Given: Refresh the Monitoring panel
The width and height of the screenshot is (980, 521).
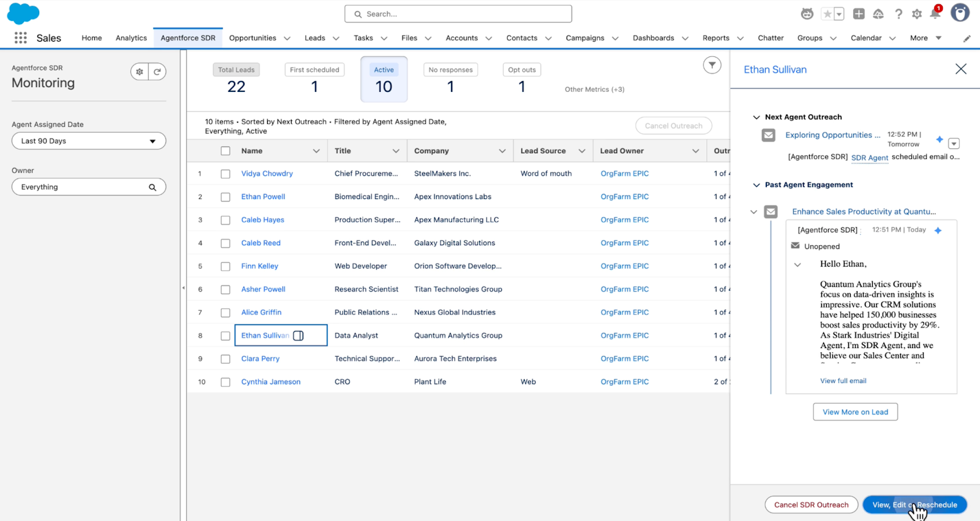Looking at the screenshot, I should point(157,72).
